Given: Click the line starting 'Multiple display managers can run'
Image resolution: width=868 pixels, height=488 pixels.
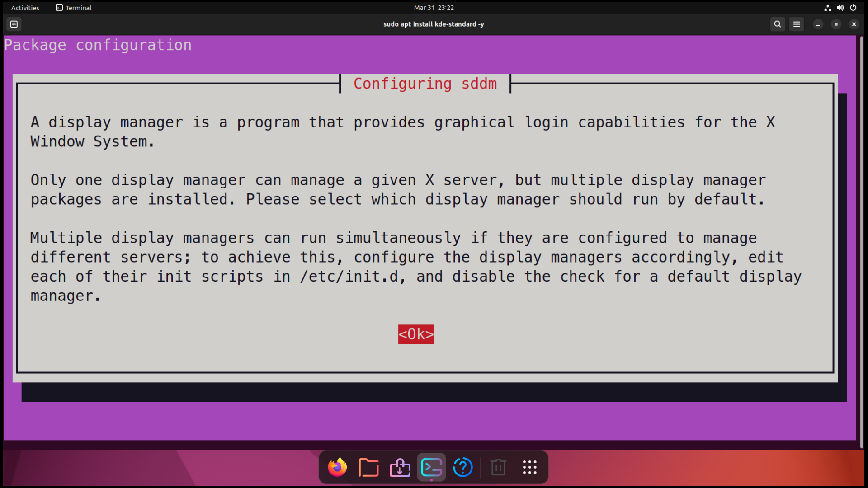Looking at the screenshot, I should (393, 238).
